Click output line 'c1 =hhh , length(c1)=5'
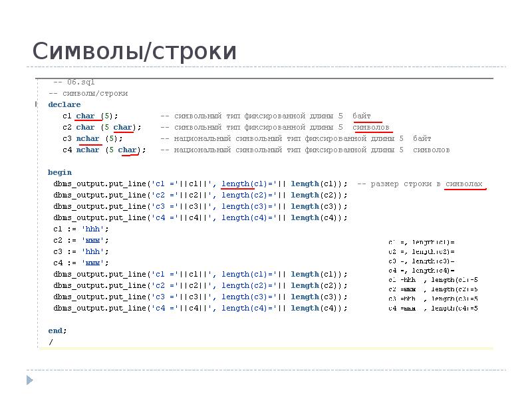Viewport: 532px width, 399px height. coord(433,279)
